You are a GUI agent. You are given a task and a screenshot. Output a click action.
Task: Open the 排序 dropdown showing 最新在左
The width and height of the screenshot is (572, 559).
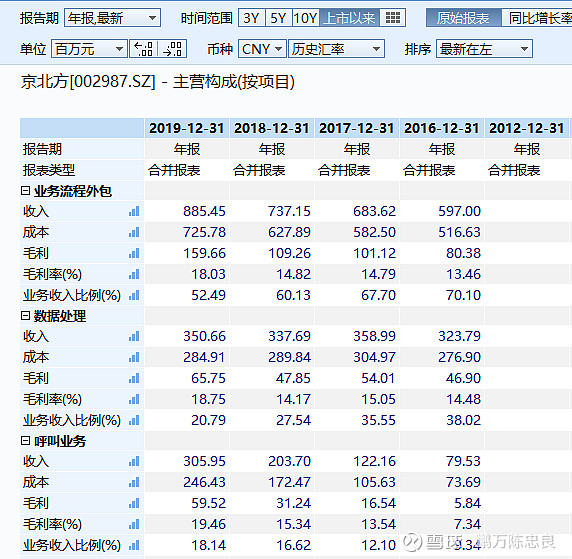484,49
